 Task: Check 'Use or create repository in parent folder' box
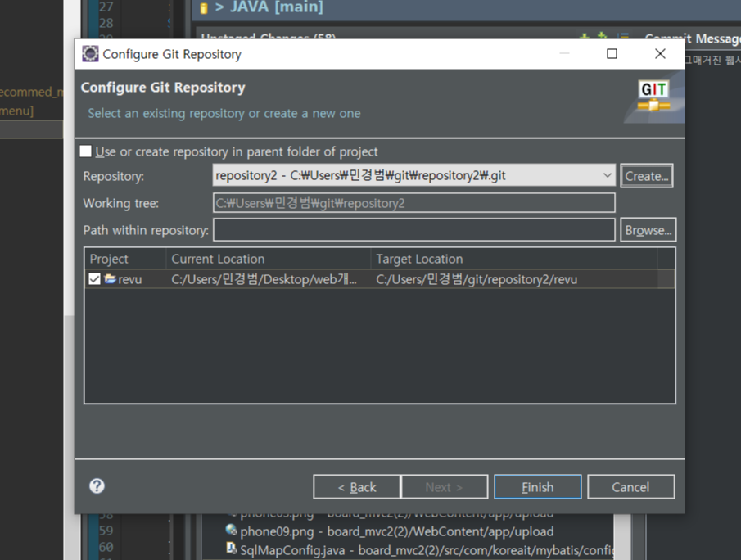(85, 151)
